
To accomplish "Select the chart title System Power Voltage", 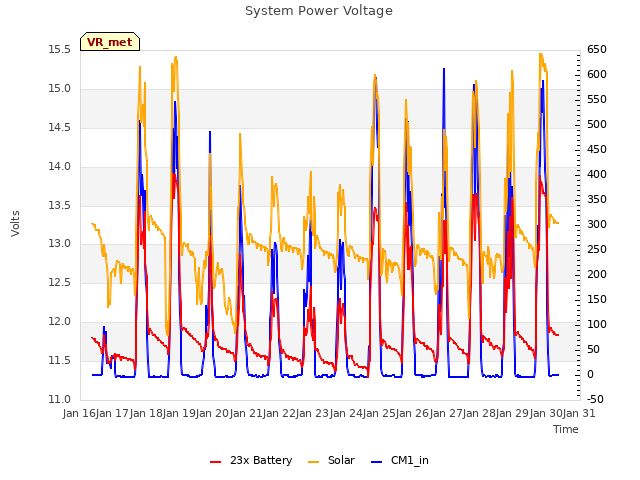I will 319,11.
